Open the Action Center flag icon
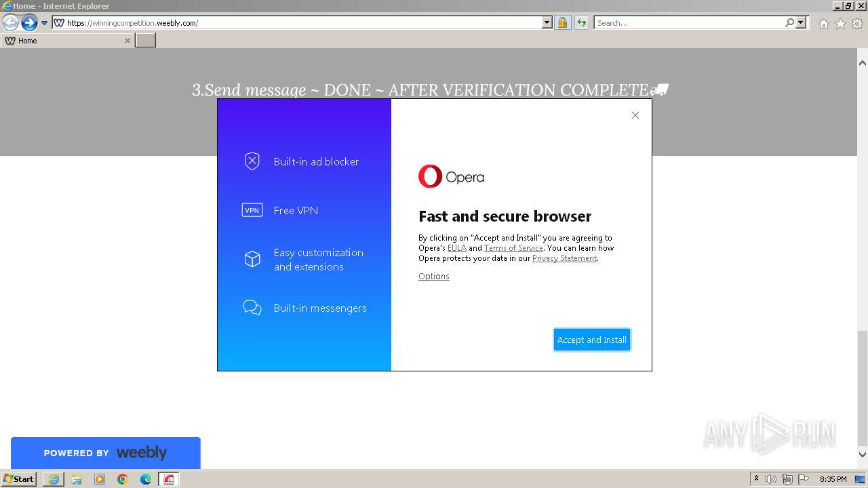Image resolution: width=868 pixels, height=488 pixels. 804,479
